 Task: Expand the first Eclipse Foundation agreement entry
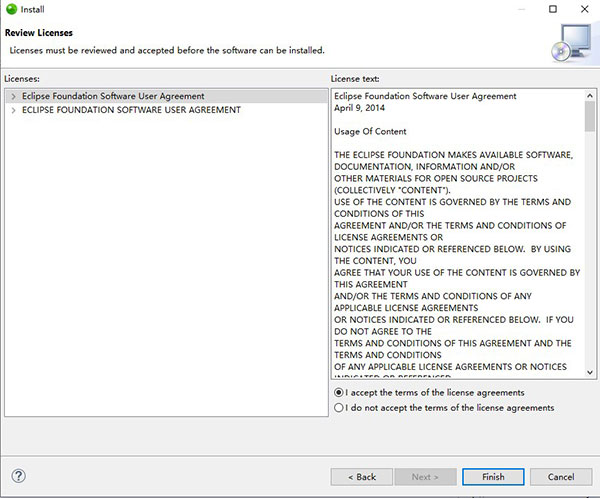pos(13,97)
